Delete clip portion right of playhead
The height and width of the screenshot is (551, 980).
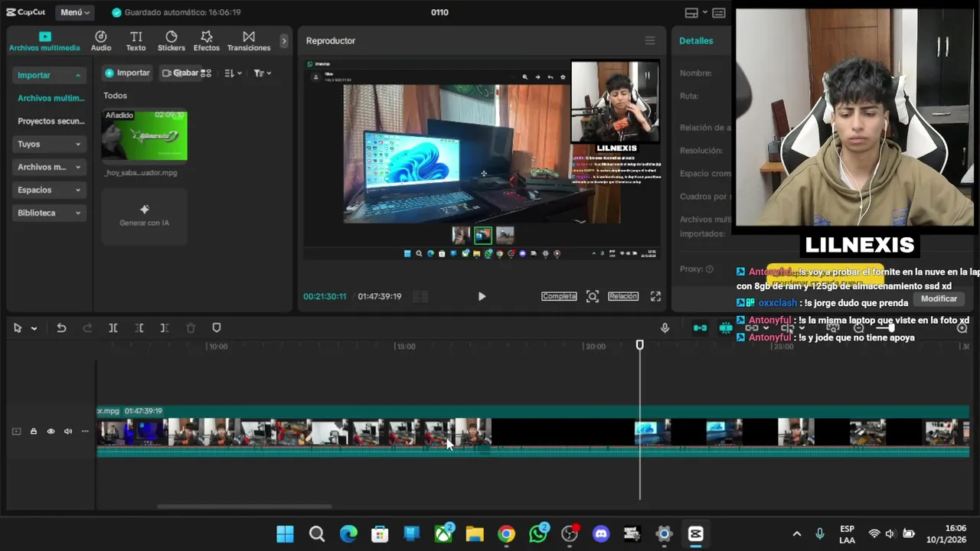[165, 328]
